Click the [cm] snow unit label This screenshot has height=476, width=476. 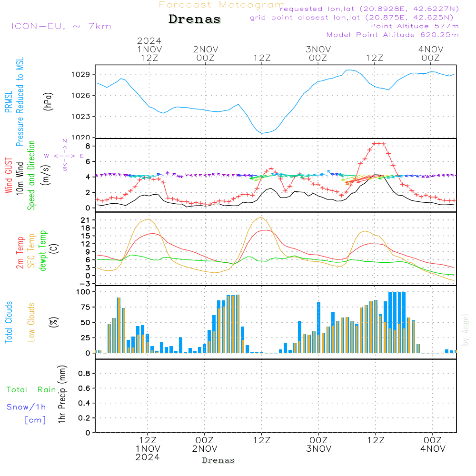[x=35, y=420]
